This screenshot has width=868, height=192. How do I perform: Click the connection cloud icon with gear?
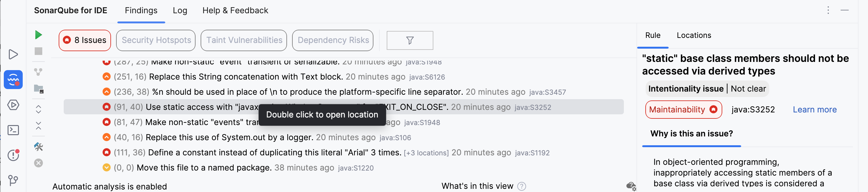pos(630,186)
